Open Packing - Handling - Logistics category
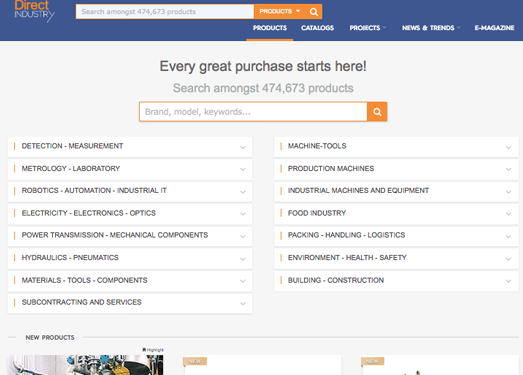The width and height of the screenshot is (523, 375). click(x=396, y=236)
